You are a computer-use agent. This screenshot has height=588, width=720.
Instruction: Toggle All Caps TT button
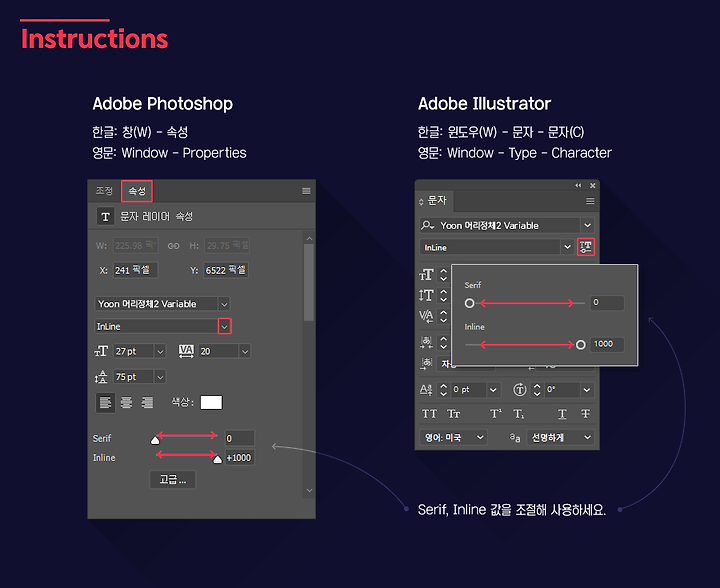click(429, 414)
